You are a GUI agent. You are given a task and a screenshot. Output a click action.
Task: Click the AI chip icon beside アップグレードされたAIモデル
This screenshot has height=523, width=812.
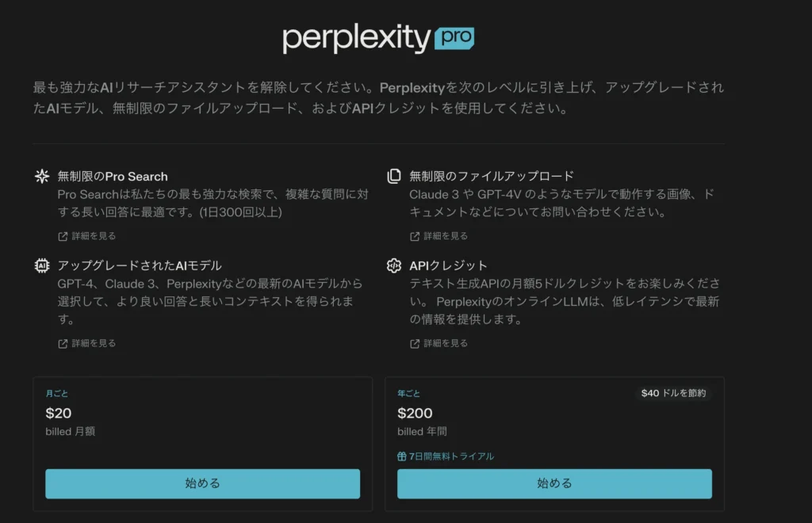42,265
